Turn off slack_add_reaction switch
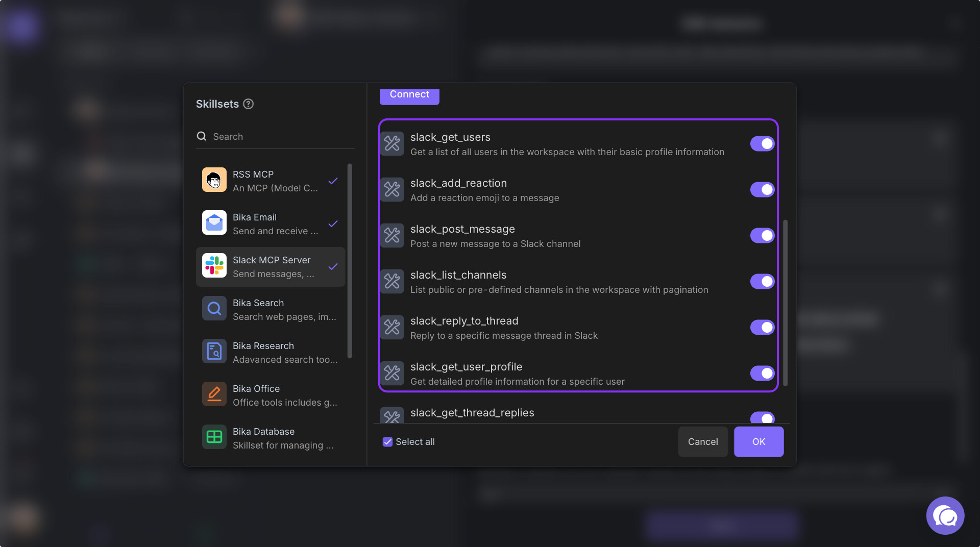 762,190
